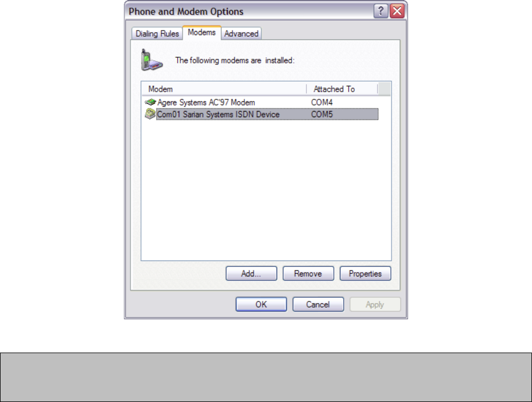Confirm the dialog with OK
This screenshot has width=532, height=402.
(x=261, y=304)
